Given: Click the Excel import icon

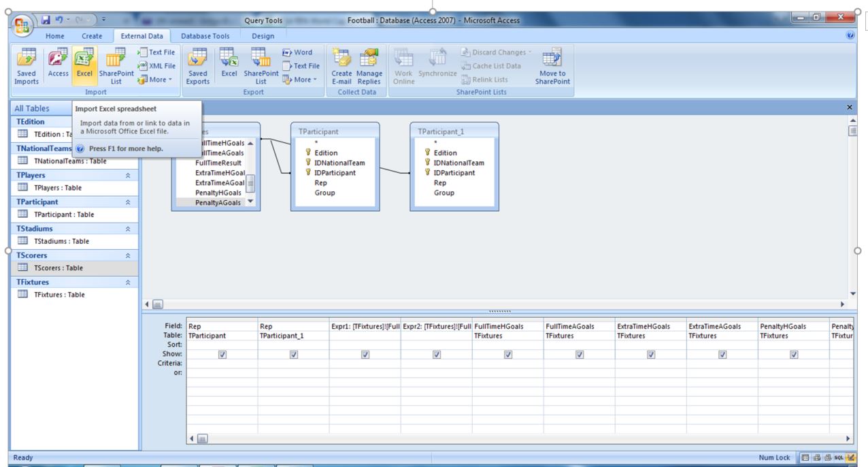Looking at the screenshot, I should [84, 66].
